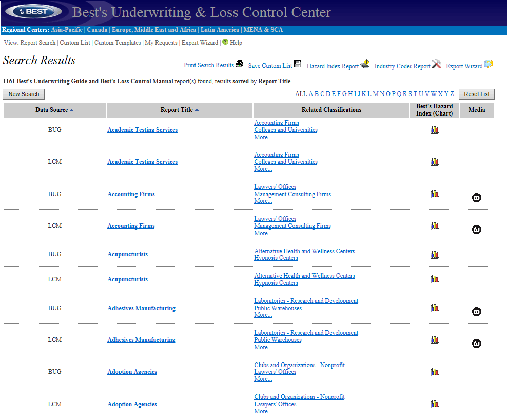Click the Reset List button

tap(477, 94)
